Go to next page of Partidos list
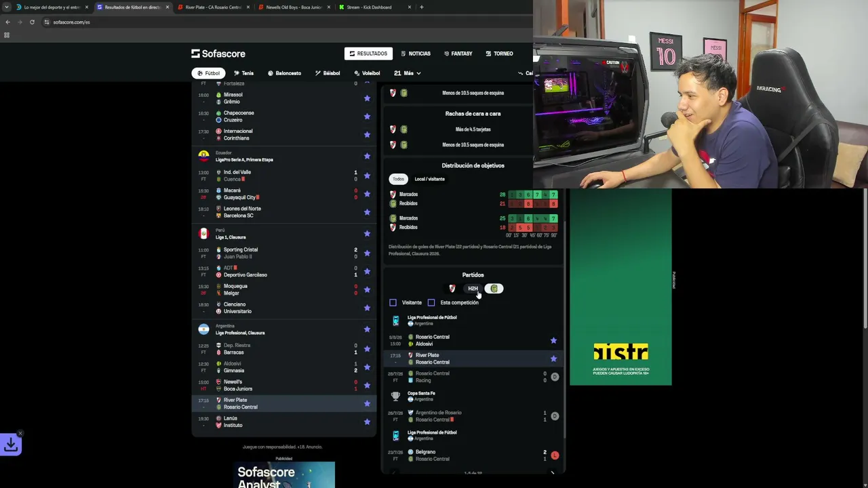This screenshot has height=488, width=868. pos(553,472)
